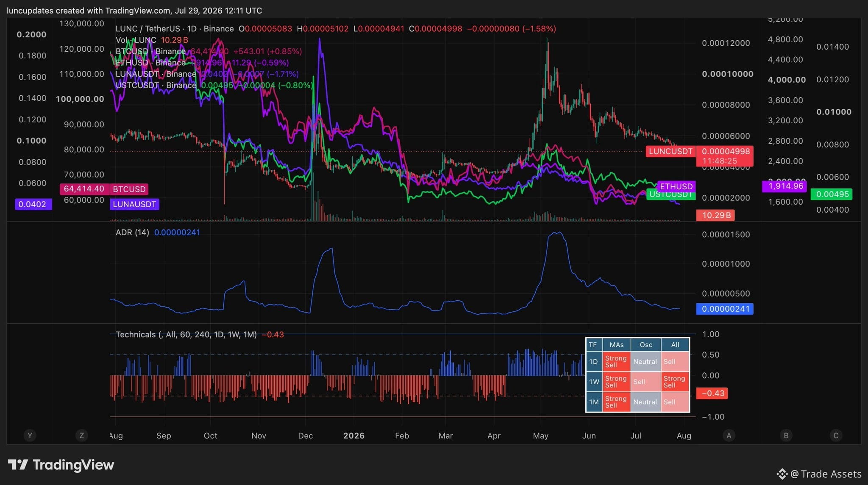Click the 1D MAs Strong Sell cell

pos(617,362)
